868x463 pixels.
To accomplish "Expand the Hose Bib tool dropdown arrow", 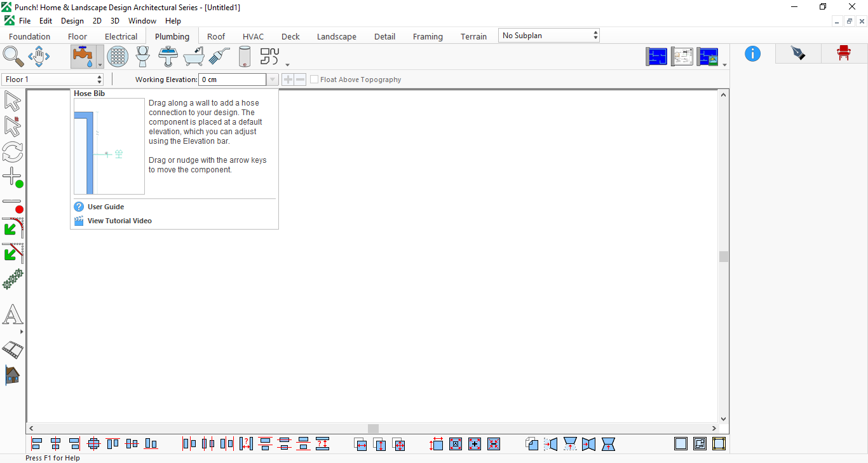I will (x=100, y=64).
